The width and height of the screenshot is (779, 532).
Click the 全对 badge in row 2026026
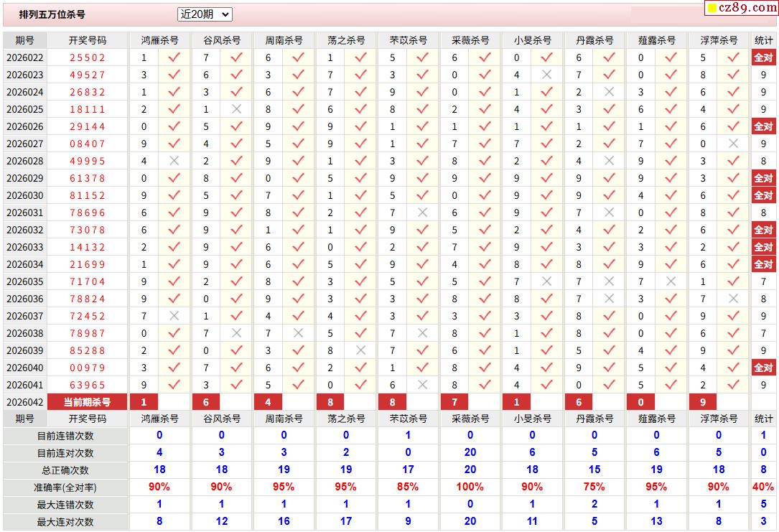click(764, 126)
